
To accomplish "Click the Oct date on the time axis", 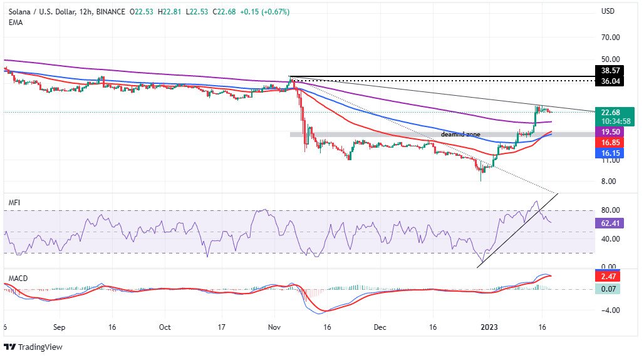I will pos(165,327).
